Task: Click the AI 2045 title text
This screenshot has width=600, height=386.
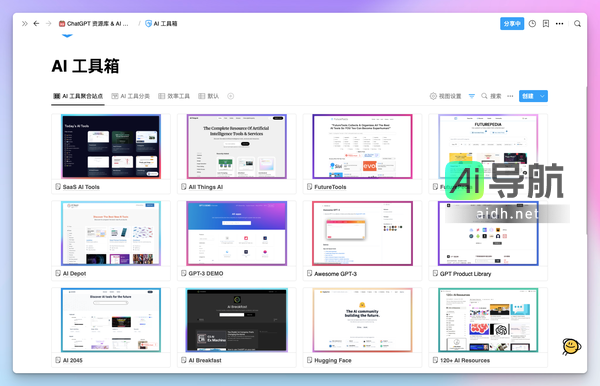Action: point(73,360)
